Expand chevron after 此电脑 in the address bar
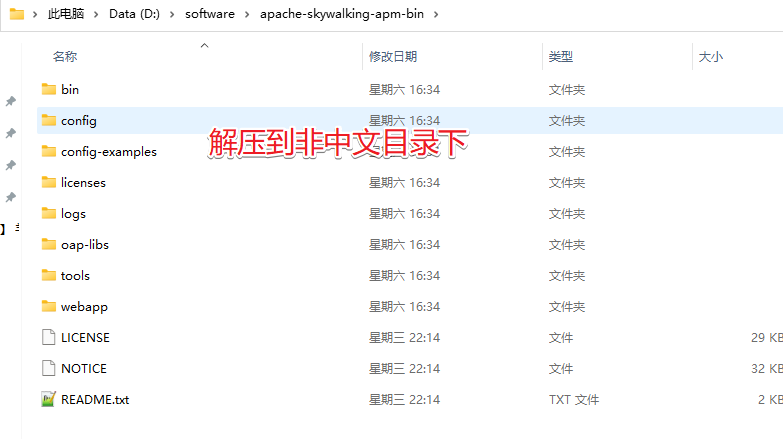 (x=95, y=14)
